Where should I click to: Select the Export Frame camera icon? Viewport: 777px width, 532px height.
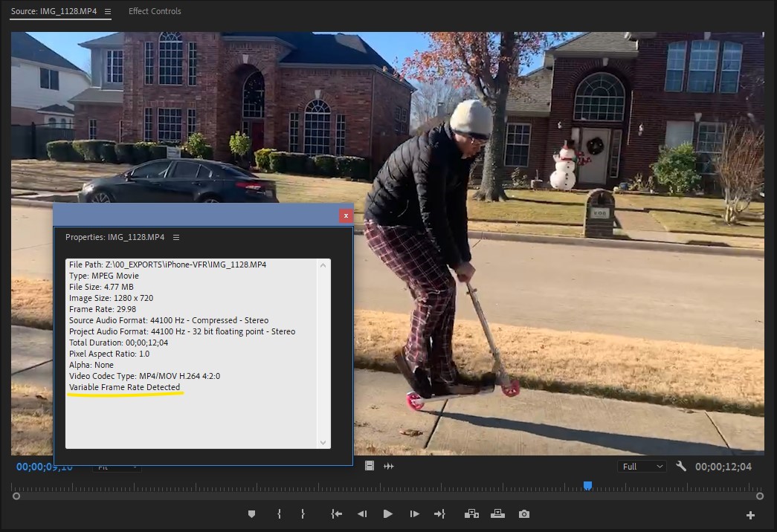click(x=523, y=513)
